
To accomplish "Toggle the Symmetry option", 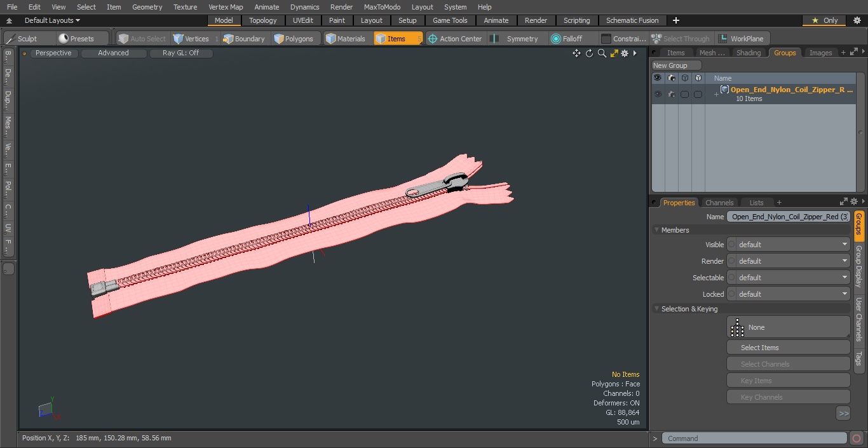I will (x=515, y=39).
